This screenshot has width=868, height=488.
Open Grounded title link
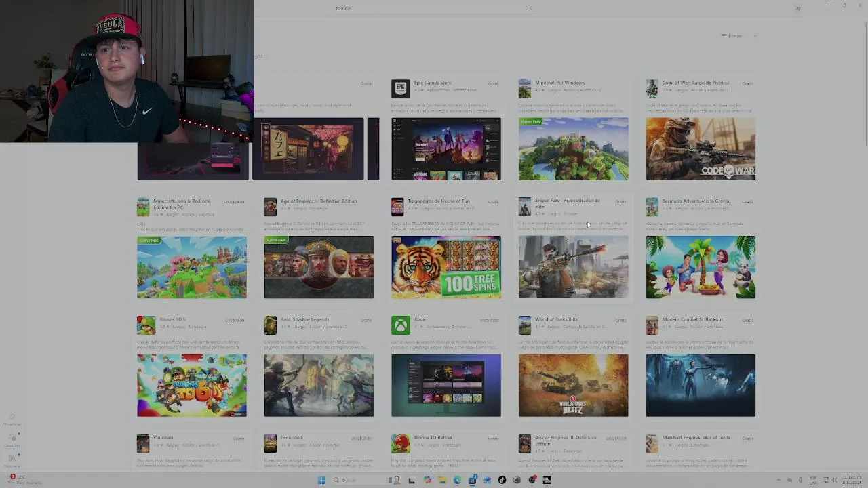(x=292, y=438)
